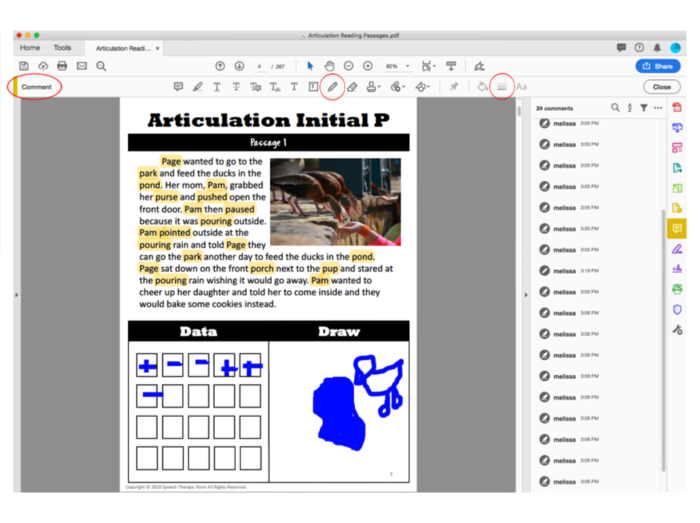Open the comments panel options ellipsis
The width and height of the screenshot is (700, 523).
[x=658, y=108]
